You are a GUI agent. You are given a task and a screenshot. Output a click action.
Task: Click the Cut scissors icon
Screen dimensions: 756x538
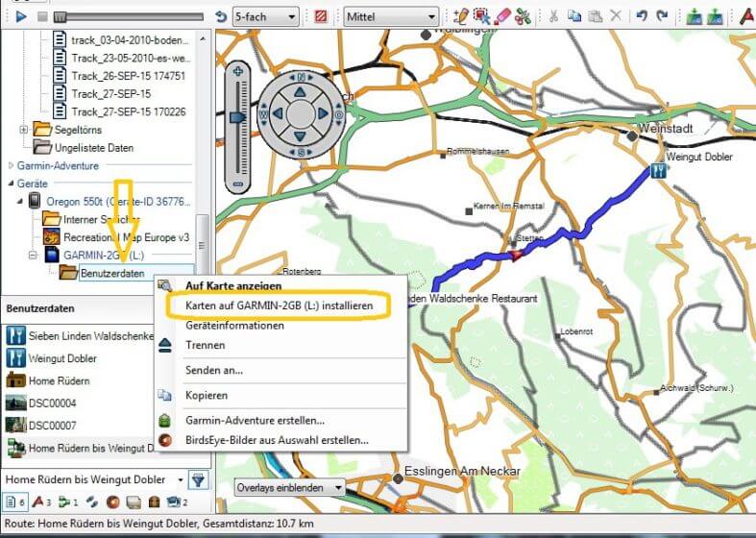tap(553, 16)
